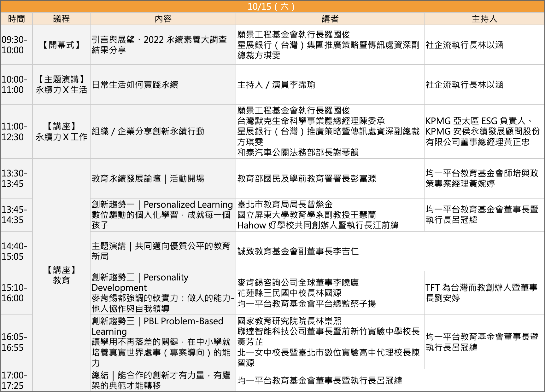Click the 10/15 (六) date header bar
The height and width of the screenshot is (392, 545).
click(x=272, y=7)
